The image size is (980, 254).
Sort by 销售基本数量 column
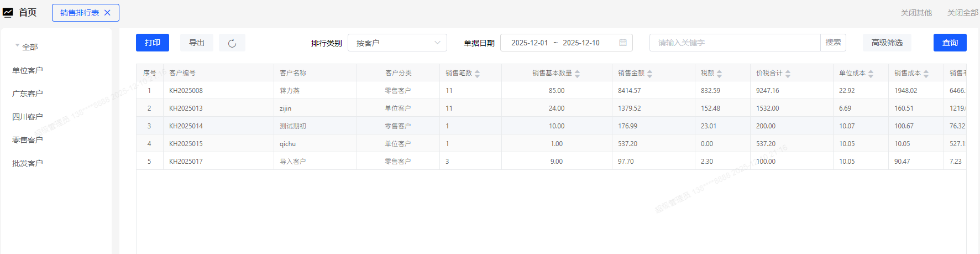pyautogui.click(x=577, y=74)
